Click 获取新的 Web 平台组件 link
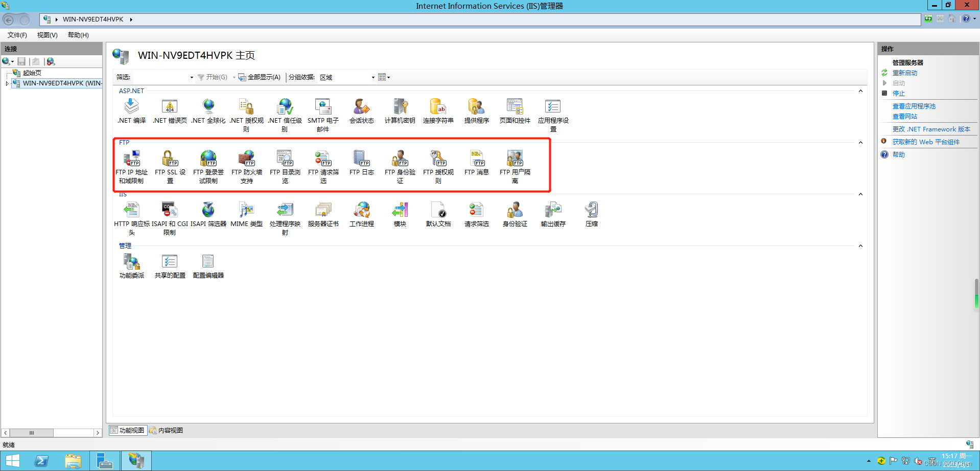 pyautogui.click(x=926, y=142)
